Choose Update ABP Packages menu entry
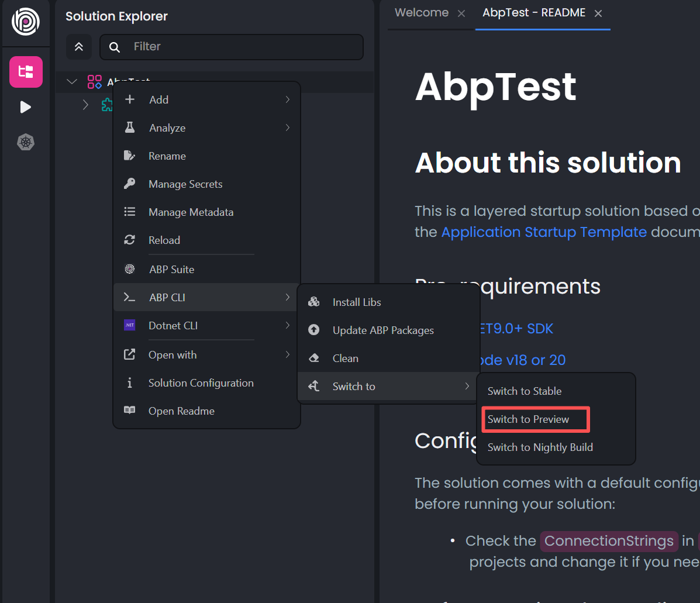Image resolution: width=700 pixels, height=603 pixels. [383, 330]
